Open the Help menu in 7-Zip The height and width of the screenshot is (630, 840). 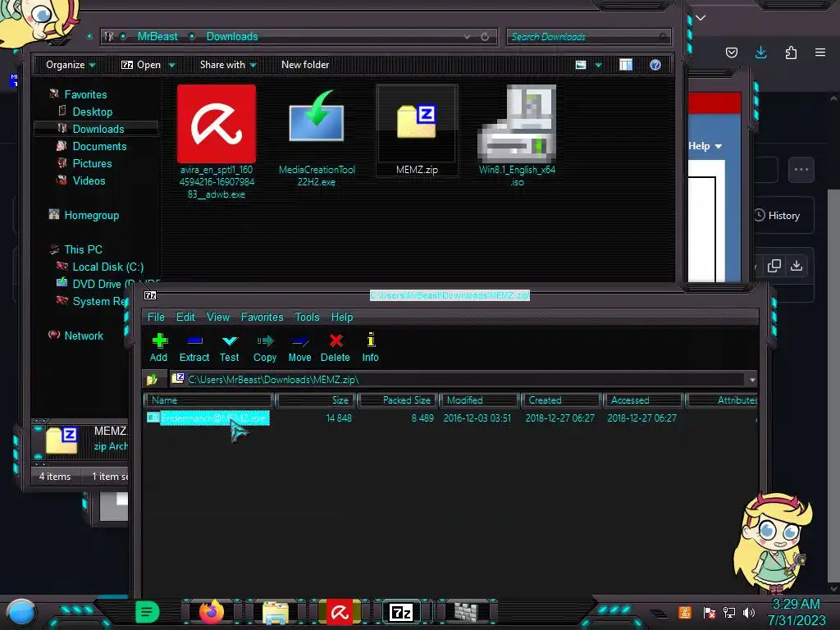(342, 317)
